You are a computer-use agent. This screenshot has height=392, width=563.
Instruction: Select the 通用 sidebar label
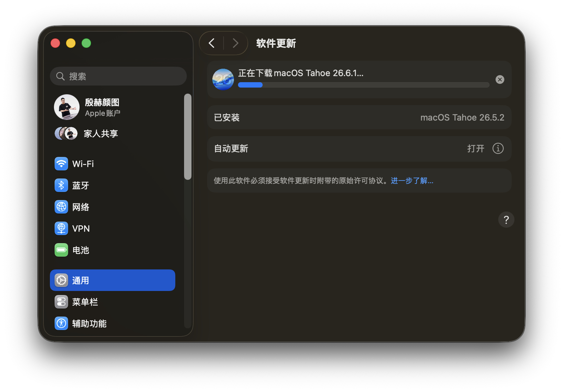(81, 281)
